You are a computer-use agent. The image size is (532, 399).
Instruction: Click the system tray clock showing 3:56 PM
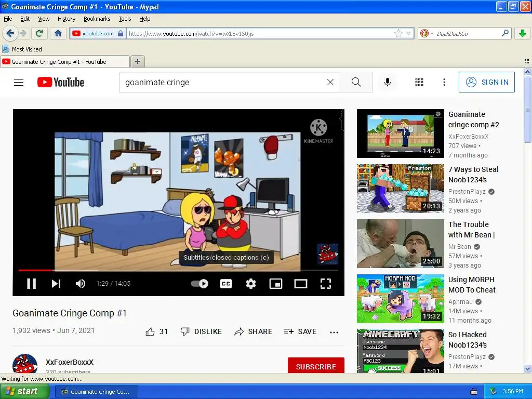513,391
